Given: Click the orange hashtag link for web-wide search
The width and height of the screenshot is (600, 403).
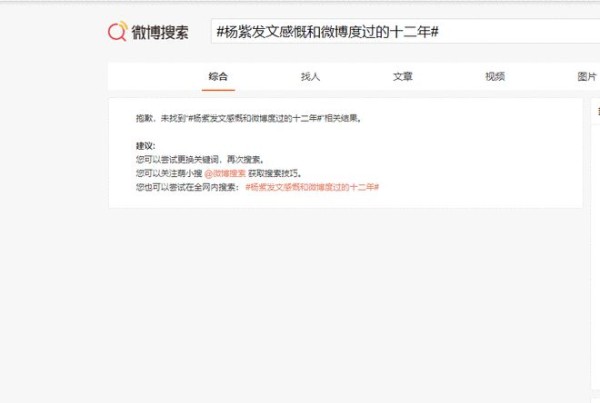Looking at the screenshot, I should point(312,187).
